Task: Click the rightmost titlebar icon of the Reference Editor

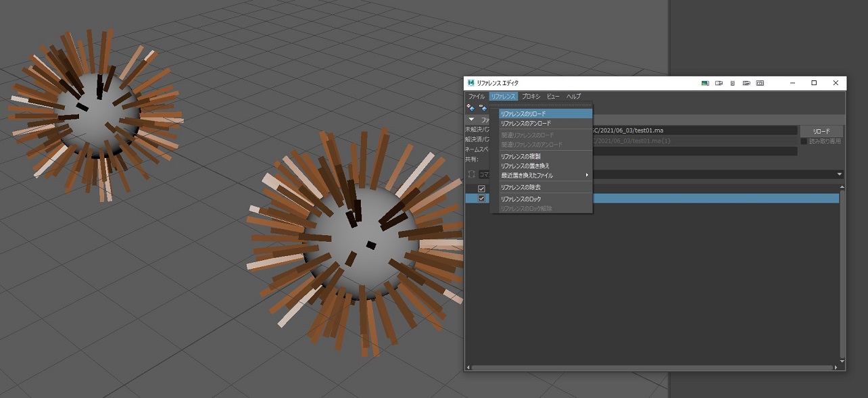Action: click(761, 82)
